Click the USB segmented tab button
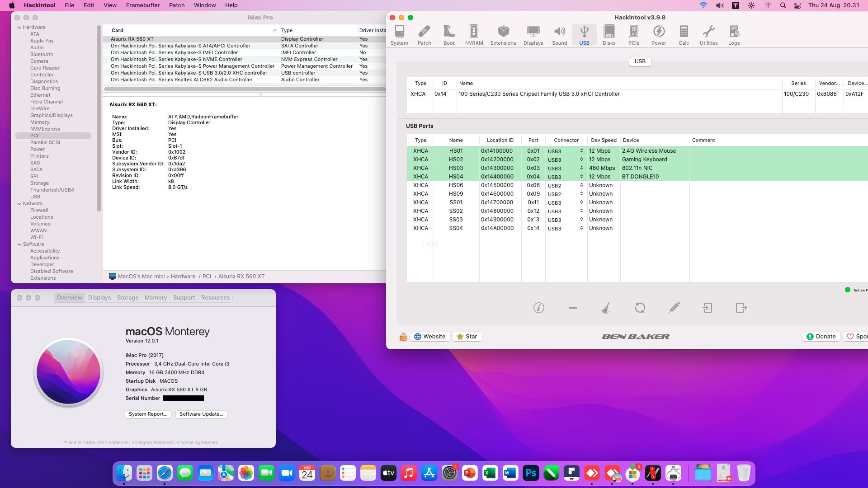868x488 pixels. [640, 61]
